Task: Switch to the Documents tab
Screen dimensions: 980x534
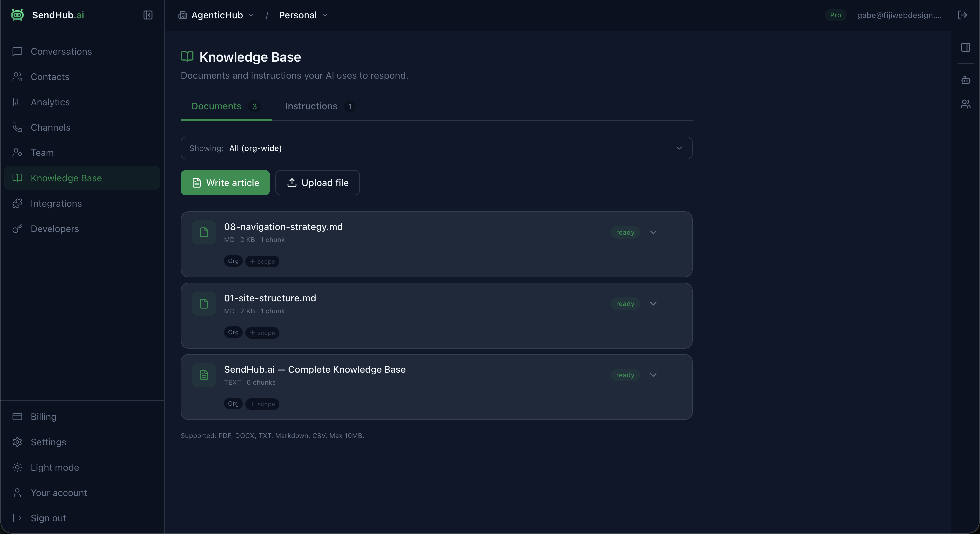Action: pyautogui.click(x=226, y=106)
